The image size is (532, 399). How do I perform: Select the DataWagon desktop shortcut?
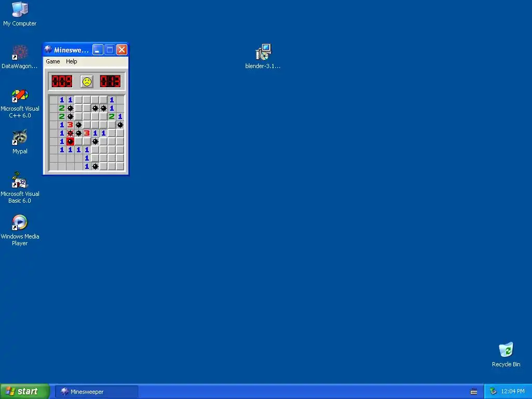20,57
